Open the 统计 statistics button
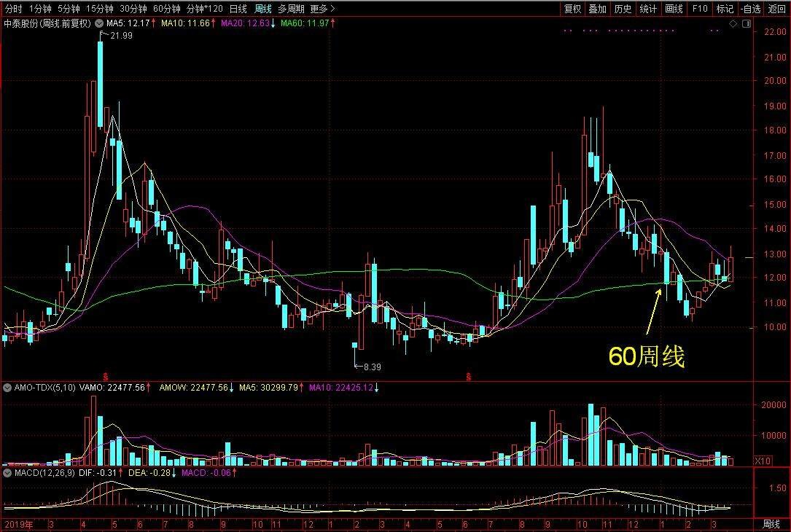This screenshot has width=791, height=532. pyautogui.click(x=648, y=9)
